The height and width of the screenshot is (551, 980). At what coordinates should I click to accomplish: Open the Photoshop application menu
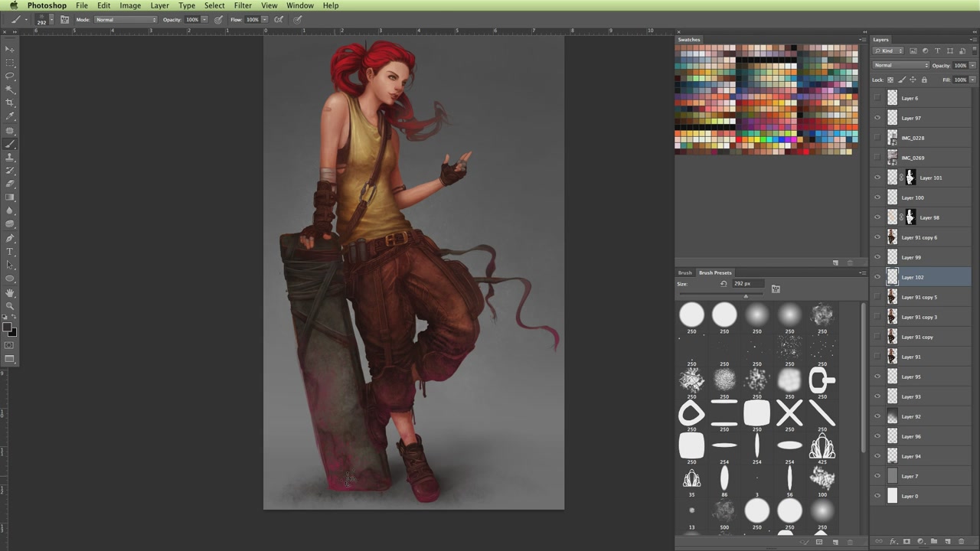click(47, 5)
